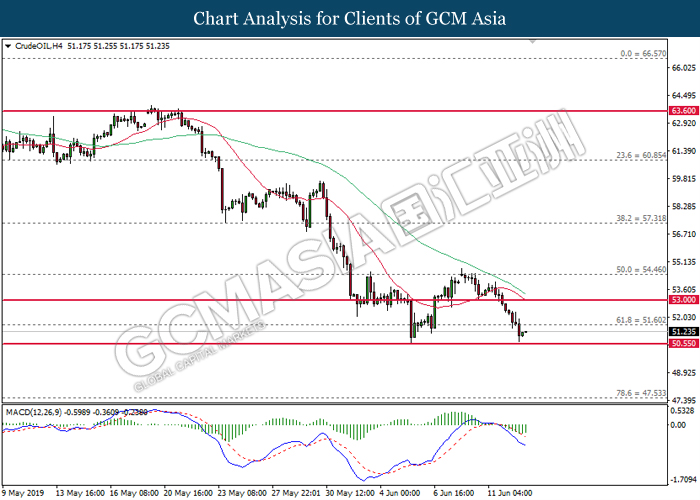Click the MACD scale value 0.5328
The image size is (700, 500).
click(683, 411)
